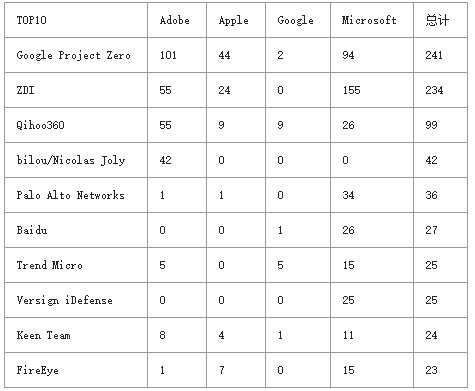The width and height of the screenshot is (475, 391).
Task: Click the Google Project Zero row label
Action: [x=73, y=55]
